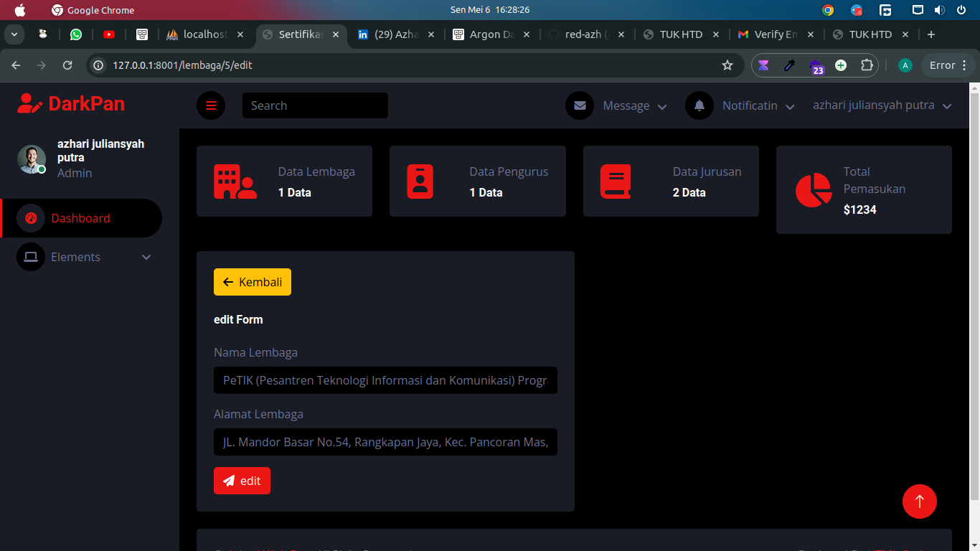Click the yellow Kembali button

253,282
